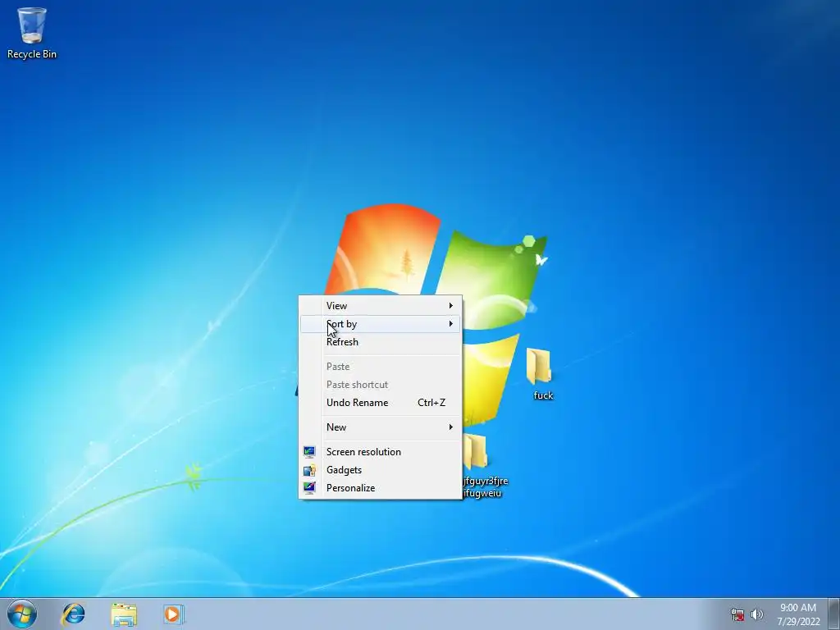Click the network status tray icon
The width and height of the screenshot is (840, 630).
coord(737,614)
